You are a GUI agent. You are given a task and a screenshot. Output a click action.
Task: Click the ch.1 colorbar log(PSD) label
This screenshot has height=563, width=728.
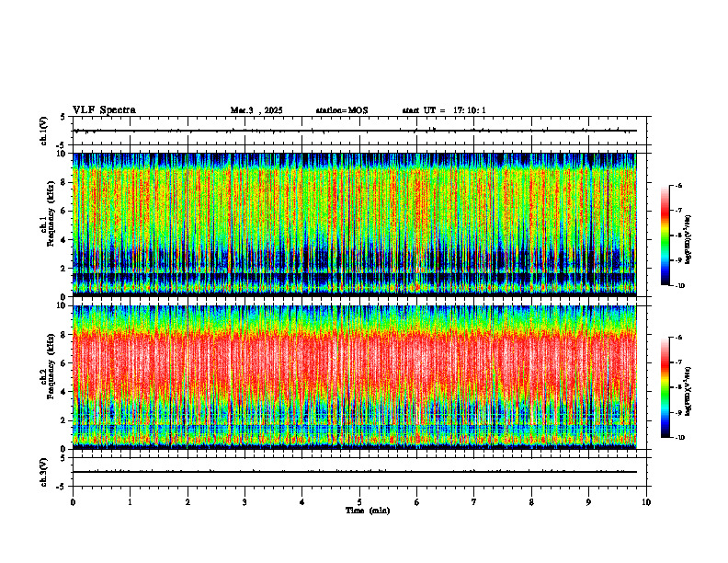pyautogui.click(x=689, y=240)
